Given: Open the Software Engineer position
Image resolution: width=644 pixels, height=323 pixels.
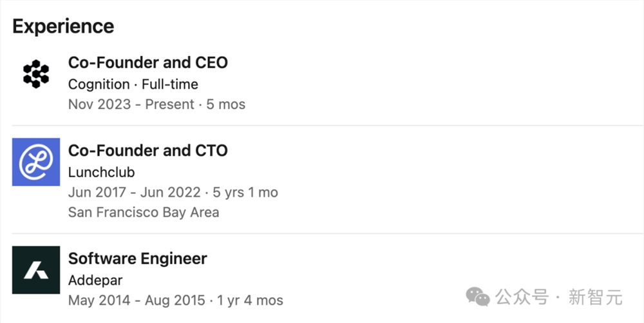Looking at the screenshot, I should coord(137,259).
